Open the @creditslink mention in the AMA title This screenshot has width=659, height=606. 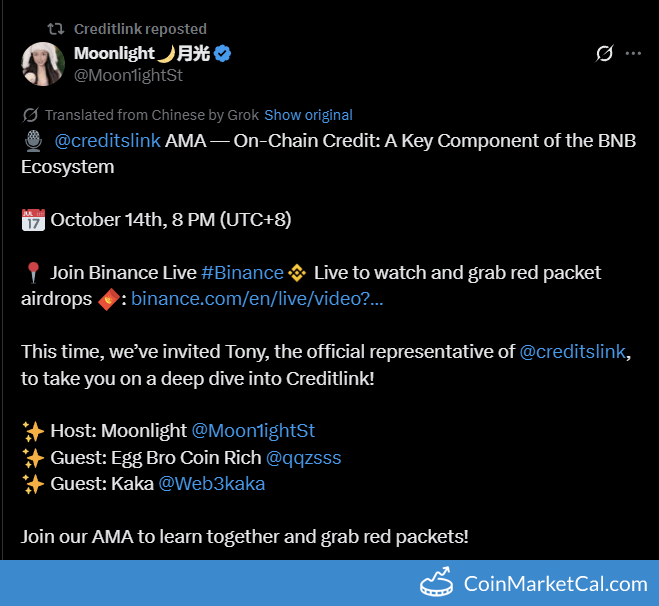pos(107,141)
